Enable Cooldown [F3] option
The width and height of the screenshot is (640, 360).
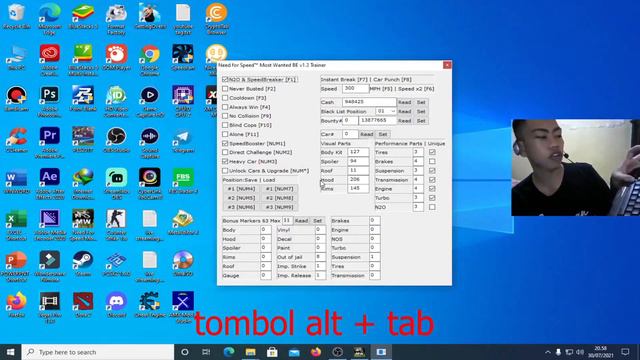coord(225,98)
